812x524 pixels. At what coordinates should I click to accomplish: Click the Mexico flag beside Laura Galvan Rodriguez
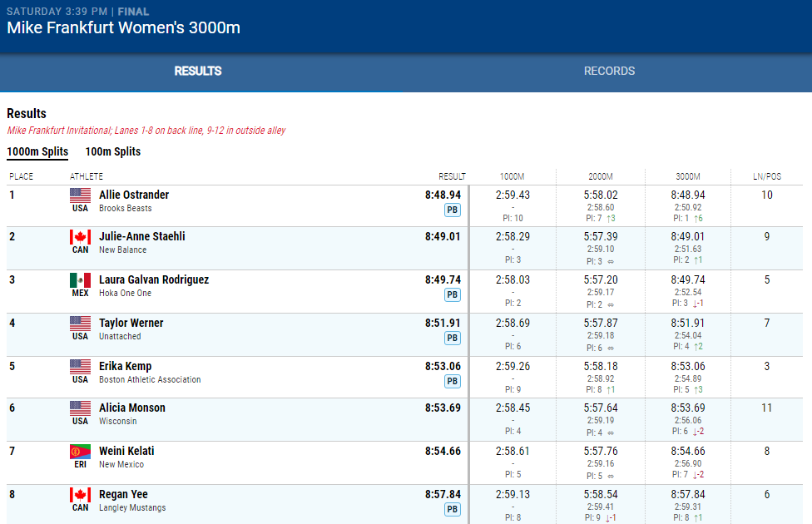(x=80, y=280)
